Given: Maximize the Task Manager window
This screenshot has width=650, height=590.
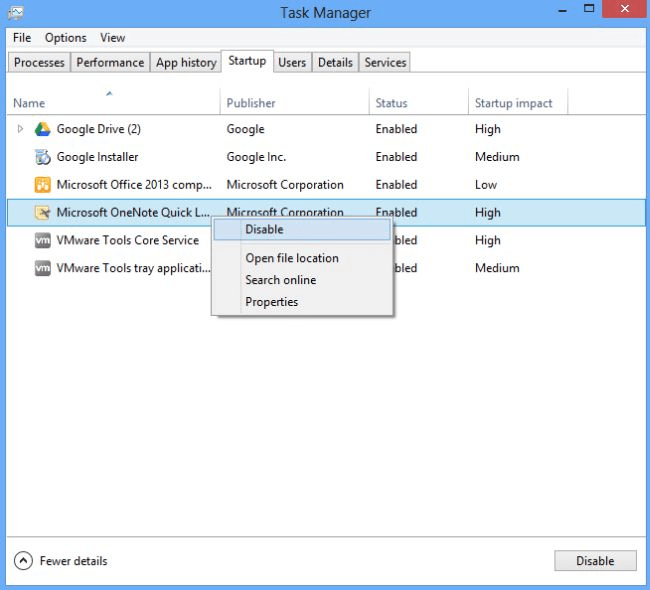Looking at the screenshot, I should click(x=589, y=9).
